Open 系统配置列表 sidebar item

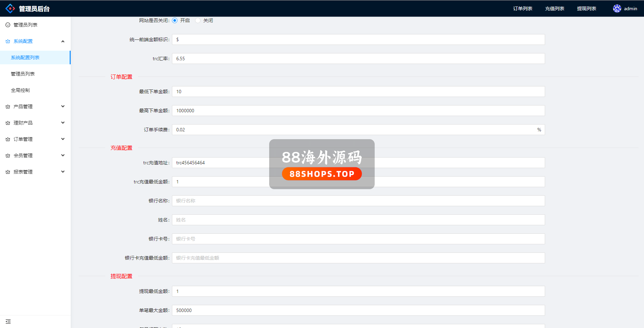[x=25, y=58]
